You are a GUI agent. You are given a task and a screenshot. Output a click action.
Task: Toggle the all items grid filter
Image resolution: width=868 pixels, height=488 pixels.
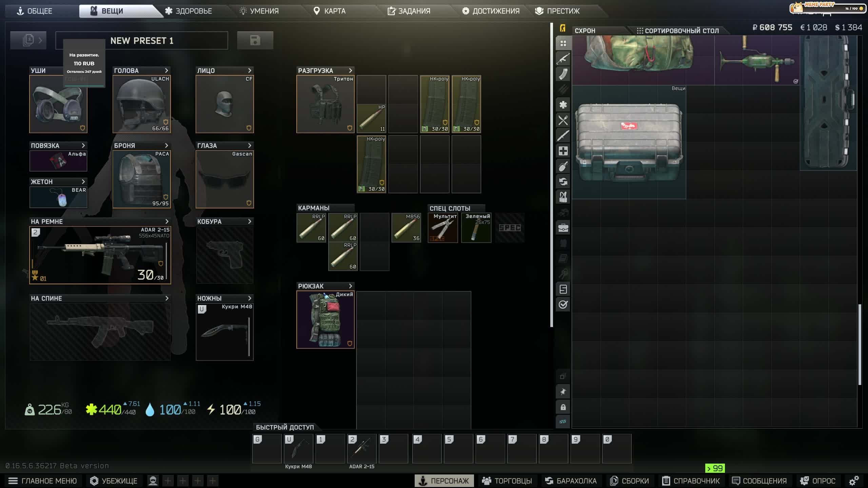(x=563, y=43)
